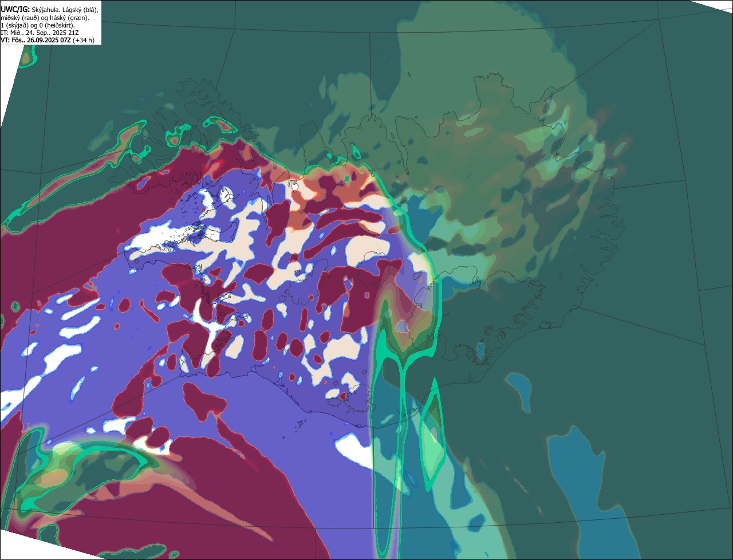
Task: Click the "UWC/IG:" legend heading
Action: coord(15,10)
